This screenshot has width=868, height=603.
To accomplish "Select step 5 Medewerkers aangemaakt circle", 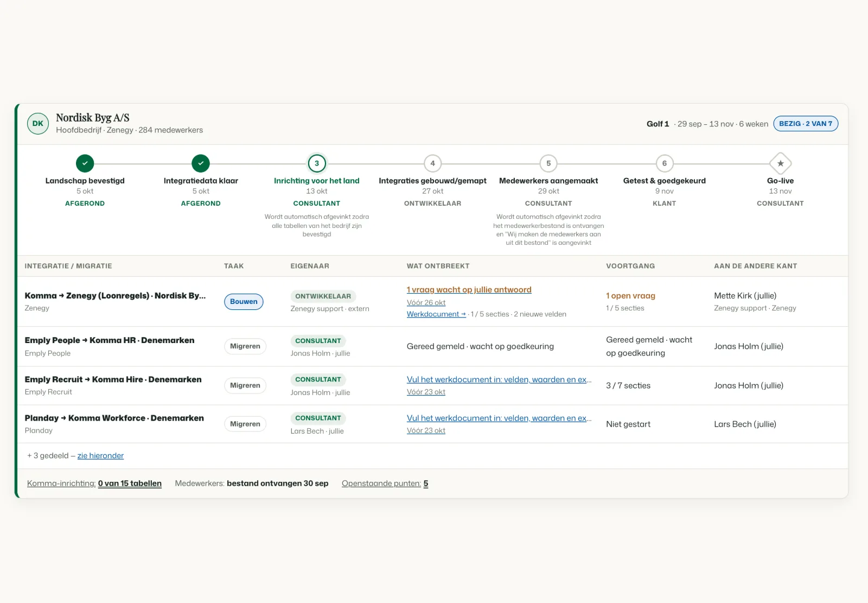I will pyautogui.click(x=548, y=163).
